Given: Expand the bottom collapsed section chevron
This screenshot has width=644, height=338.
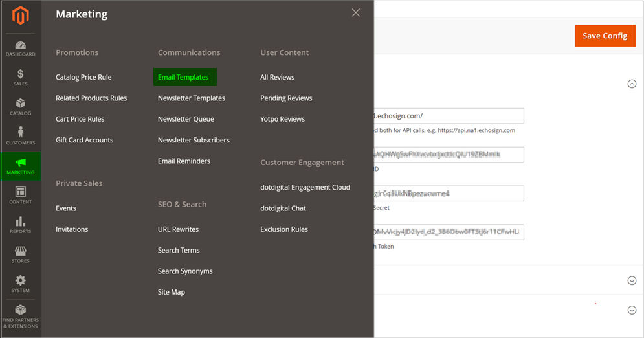Looking at the screenshot, I should click(632, 310).
